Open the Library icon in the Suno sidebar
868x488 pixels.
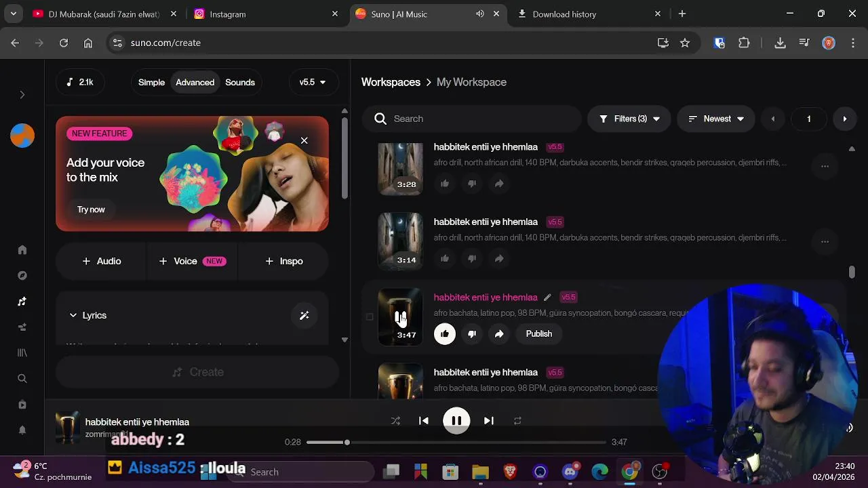click(x=22, y=352)
